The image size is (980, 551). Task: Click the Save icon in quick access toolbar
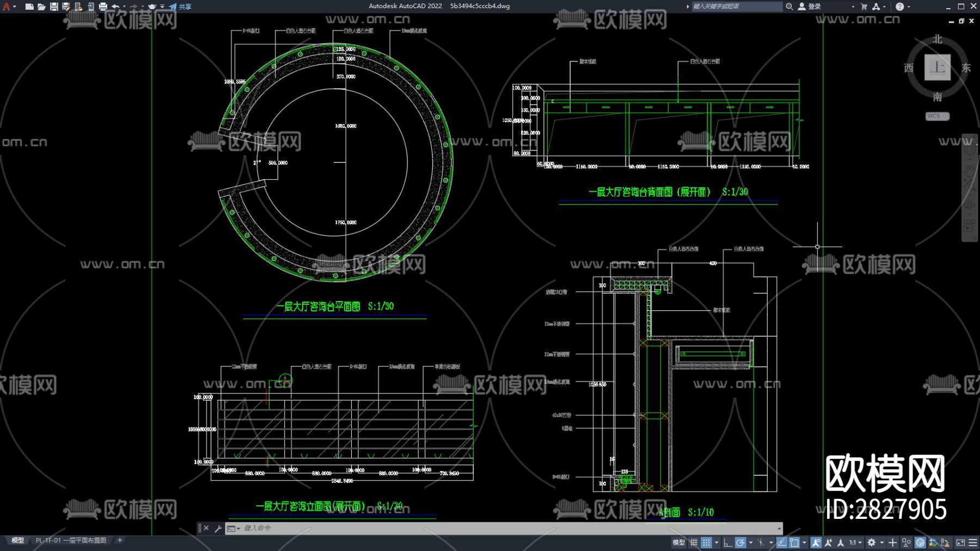pos(54,7)
